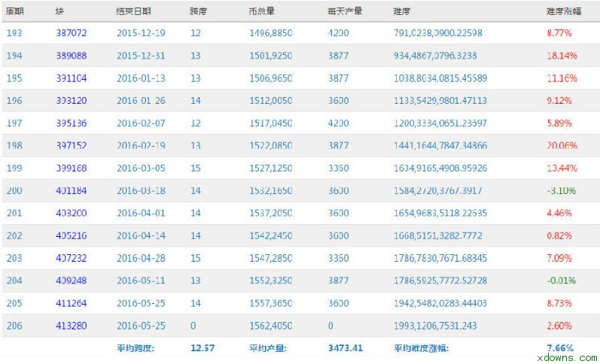This screenshot has height=364, width=600.
Task: Select end date 2015-12-31
Action: pyautogui.click(x=142, y=56)
